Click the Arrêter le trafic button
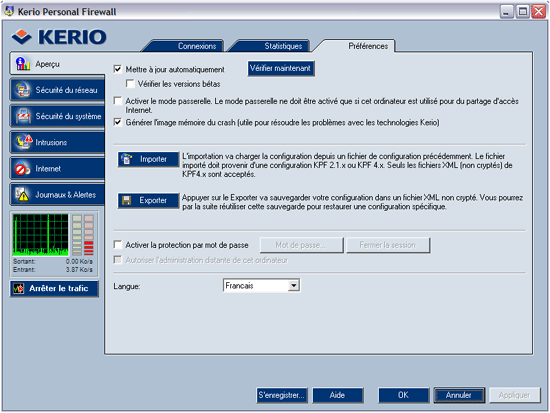Viewport: 550px width, 413px height. [x=54, y=288]
